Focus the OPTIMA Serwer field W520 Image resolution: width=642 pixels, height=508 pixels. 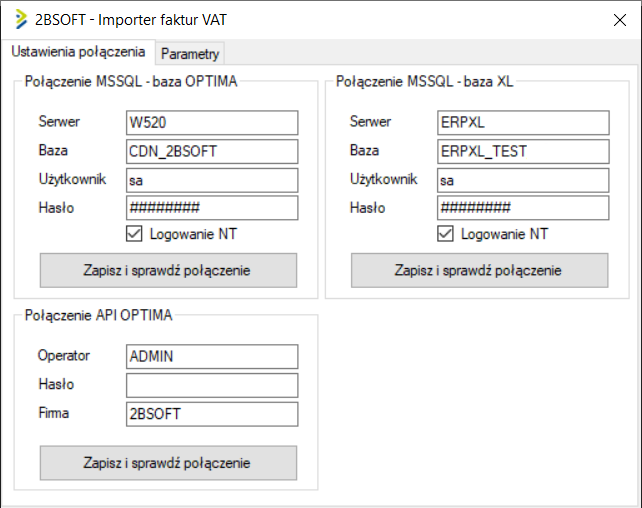pos(212,122)
